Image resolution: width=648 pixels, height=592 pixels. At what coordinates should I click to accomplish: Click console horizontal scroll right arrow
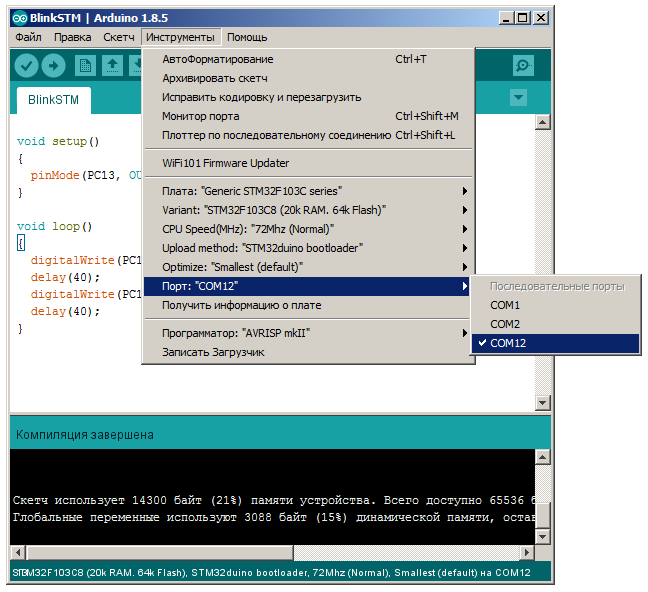[x=526, y=552]
